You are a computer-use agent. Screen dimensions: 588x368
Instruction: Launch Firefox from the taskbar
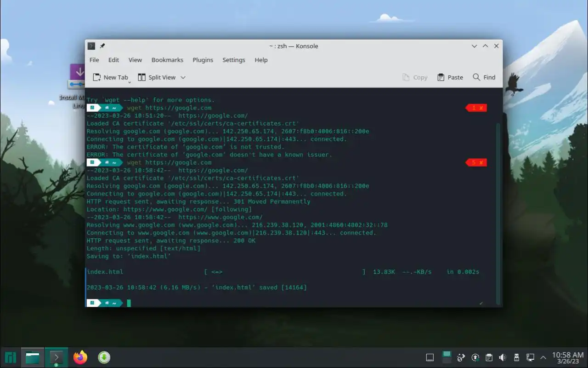[x=80, y=357]
